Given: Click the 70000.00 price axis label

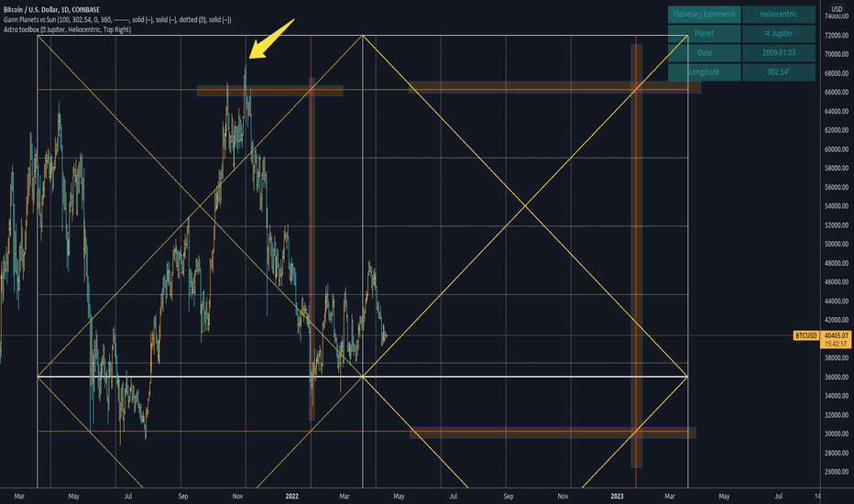Looking at the screenshot, I should (x=837, y=54).
